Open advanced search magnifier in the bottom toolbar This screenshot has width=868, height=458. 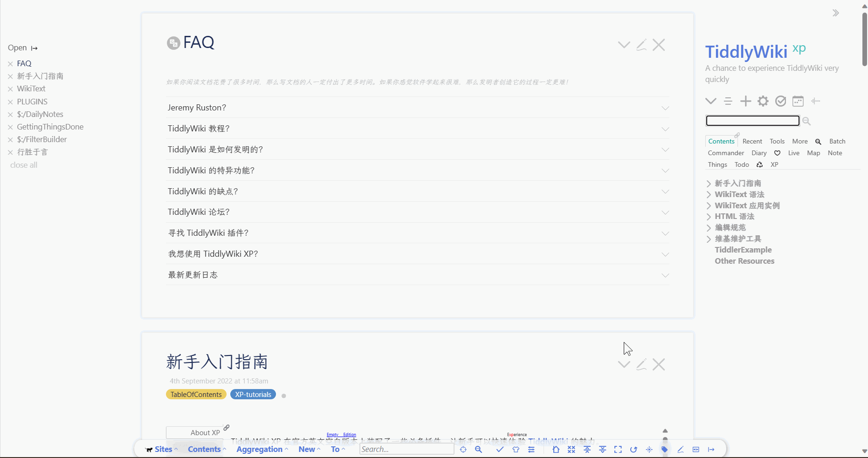478,450
